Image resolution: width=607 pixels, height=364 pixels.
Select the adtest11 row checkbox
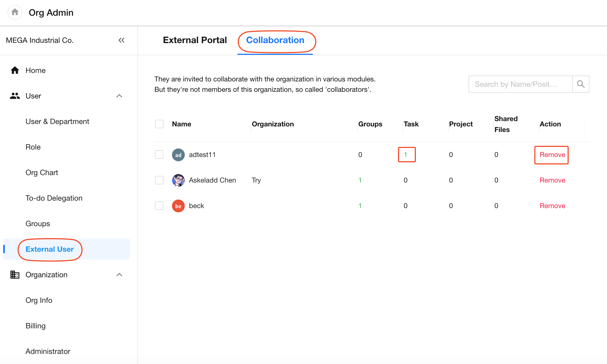point(159,155)
